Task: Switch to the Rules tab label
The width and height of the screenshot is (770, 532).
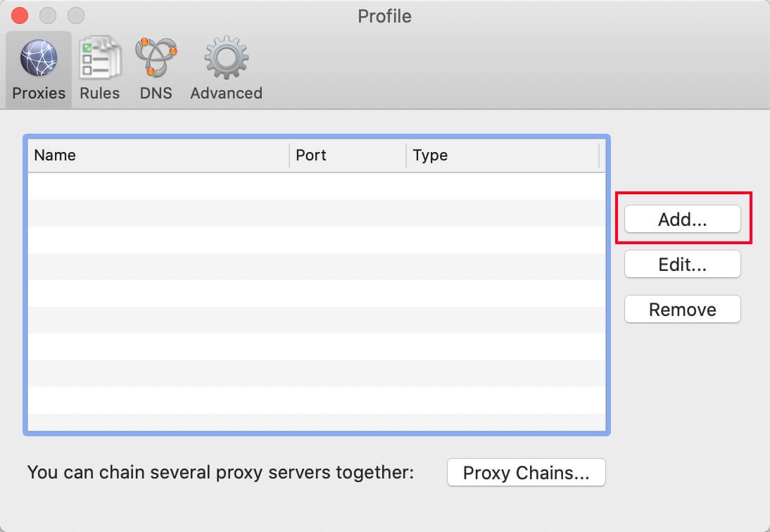Action: click(100, 94)
